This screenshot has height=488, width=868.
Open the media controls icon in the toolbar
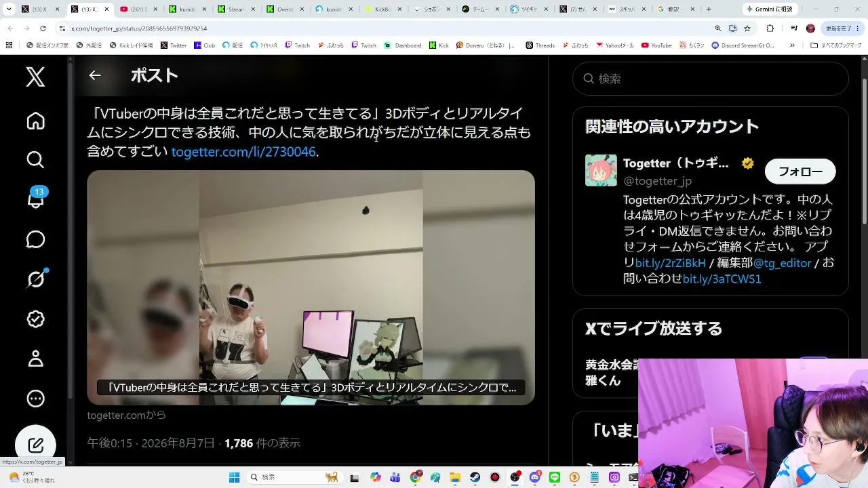(794, 28)
